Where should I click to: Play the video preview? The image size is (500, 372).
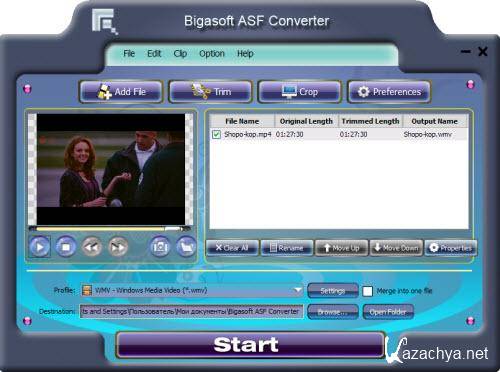40,247
